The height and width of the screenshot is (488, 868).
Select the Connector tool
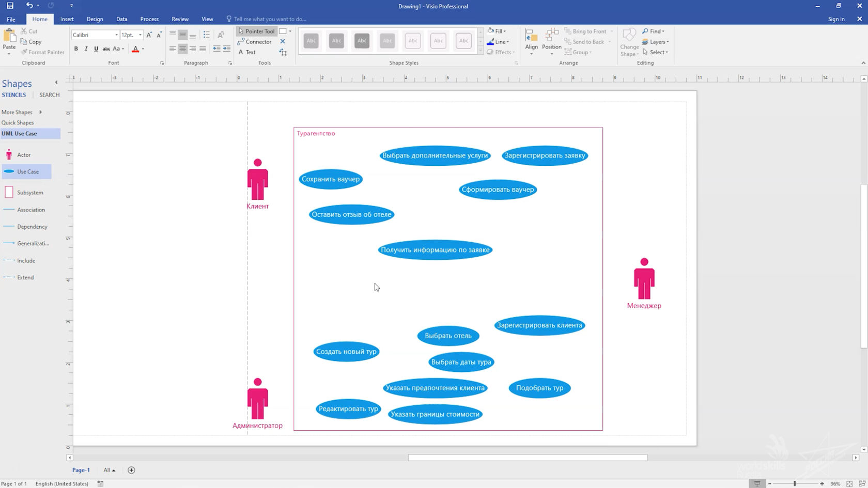[254, 42]
